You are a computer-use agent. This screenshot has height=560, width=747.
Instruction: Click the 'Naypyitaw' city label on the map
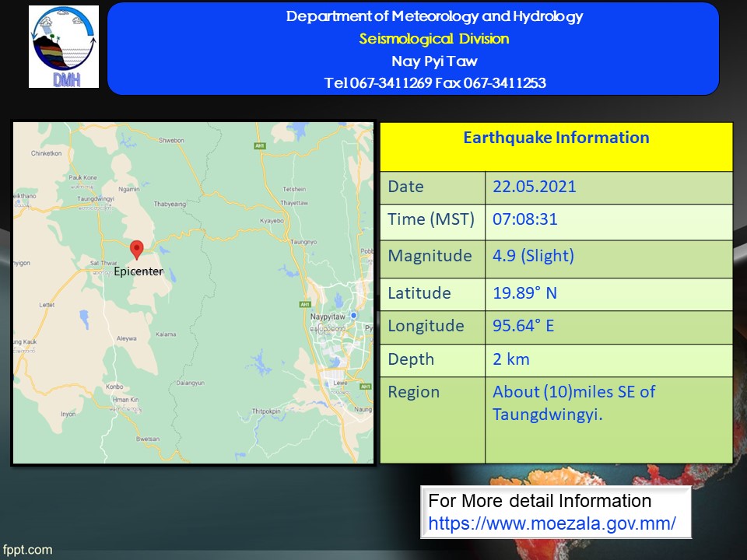click(328, 317)
